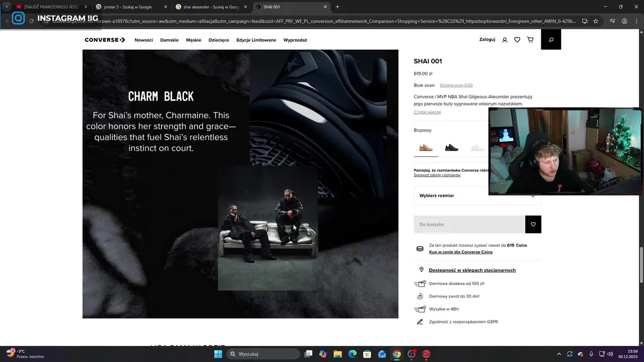Launch Copilot from the taskbar
This screenshot has width=644, height=362.
point(323,354)
